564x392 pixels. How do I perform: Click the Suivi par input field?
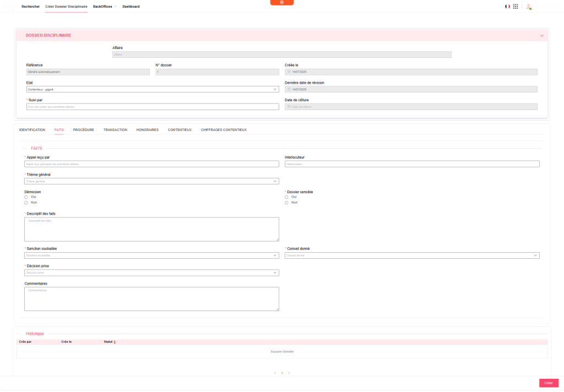(x=153, y=107)
